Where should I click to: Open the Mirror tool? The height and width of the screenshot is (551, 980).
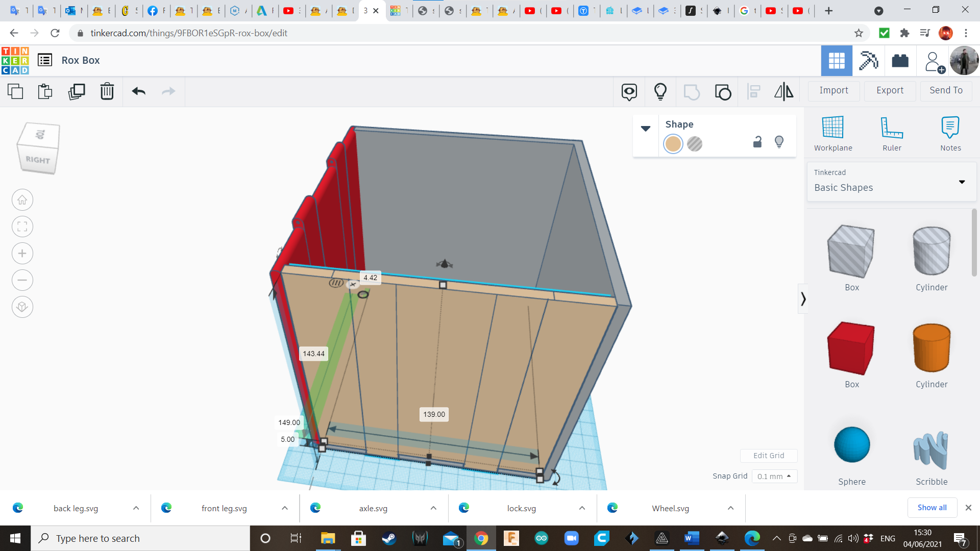coord(783,92)
